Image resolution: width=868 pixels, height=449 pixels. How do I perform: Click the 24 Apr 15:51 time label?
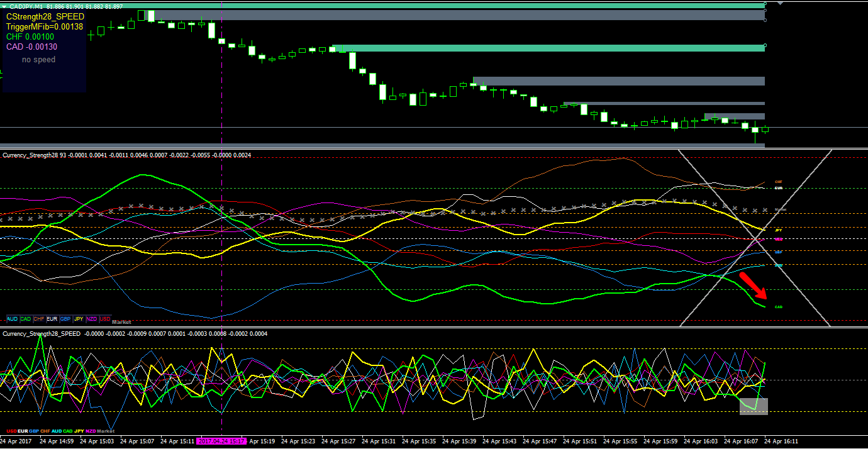tap(580, 441)
